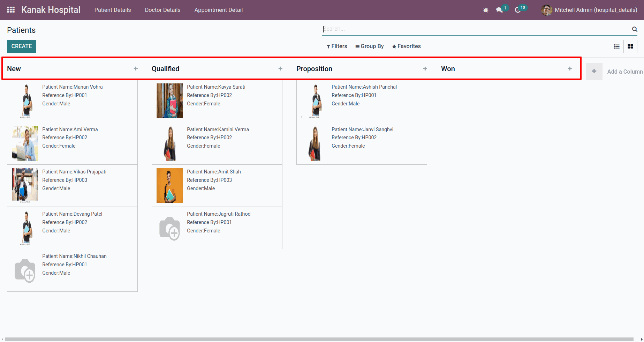Viewport: 644px width, 342px height.
Task: Click the search magnifier icon
Action: tap(634, 29)
